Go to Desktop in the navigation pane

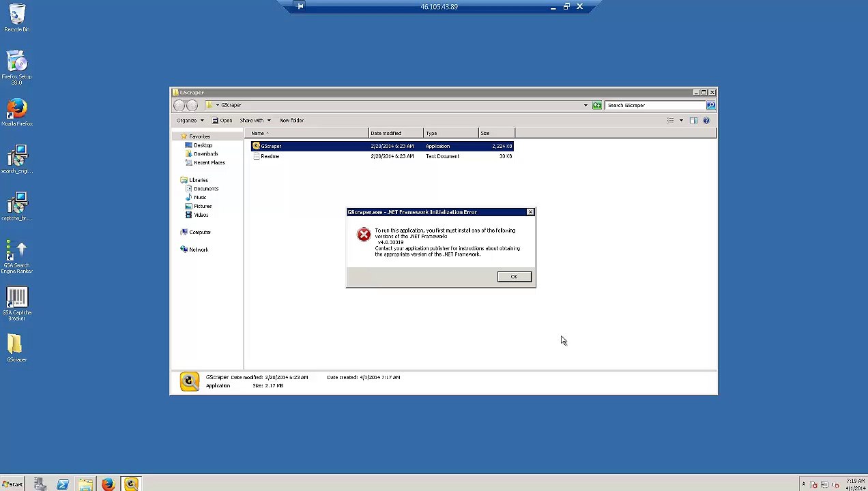(203, 145)
